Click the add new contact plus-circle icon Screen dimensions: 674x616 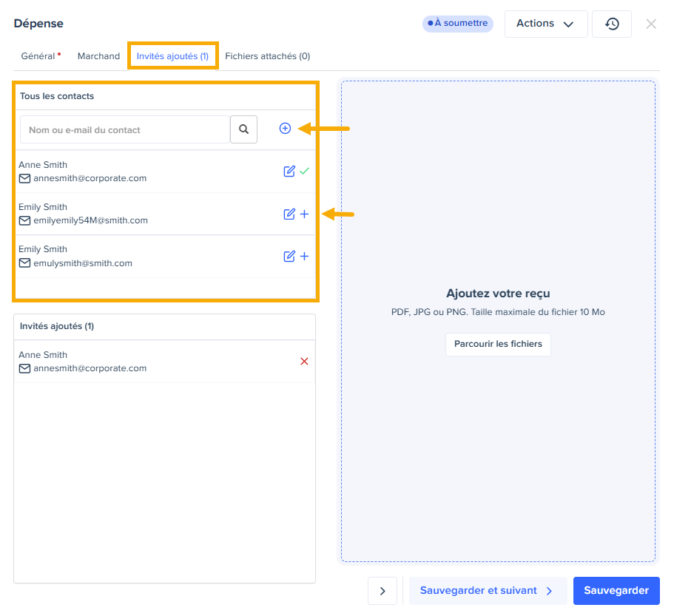coord(285,129)
